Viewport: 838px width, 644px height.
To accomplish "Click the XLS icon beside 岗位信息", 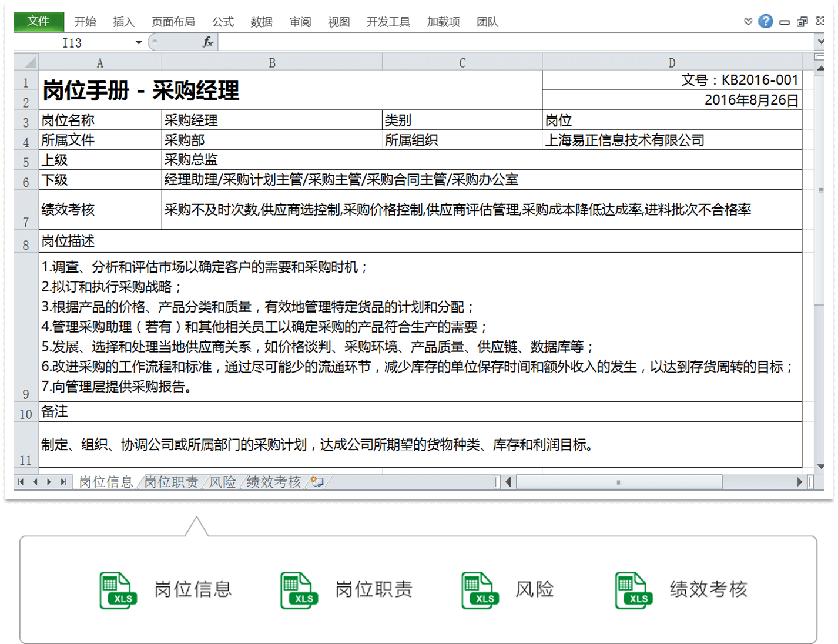I will 118,590.
